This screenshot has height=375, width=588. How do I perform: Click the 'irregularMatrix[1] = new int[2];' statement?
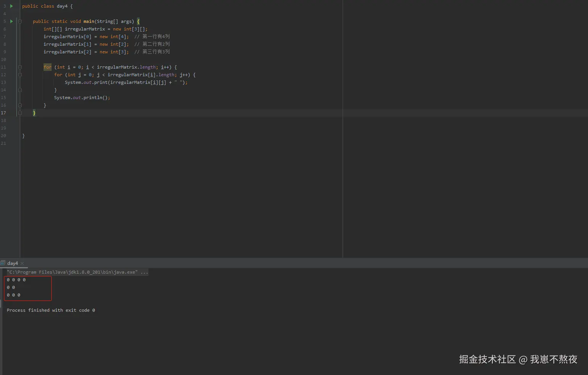pos(86,44)
